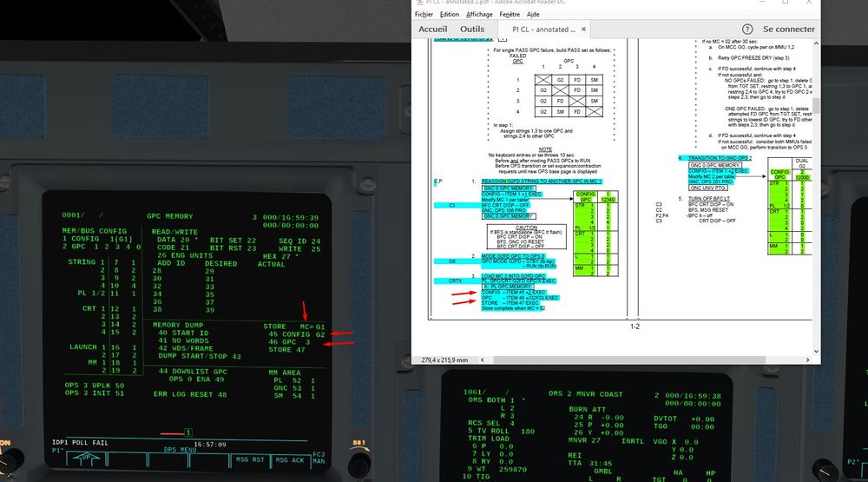The width and height of the screenshot is (868, 482).
Task: Click the PDF vertical scrollbar down arrow
Action: 816,351
